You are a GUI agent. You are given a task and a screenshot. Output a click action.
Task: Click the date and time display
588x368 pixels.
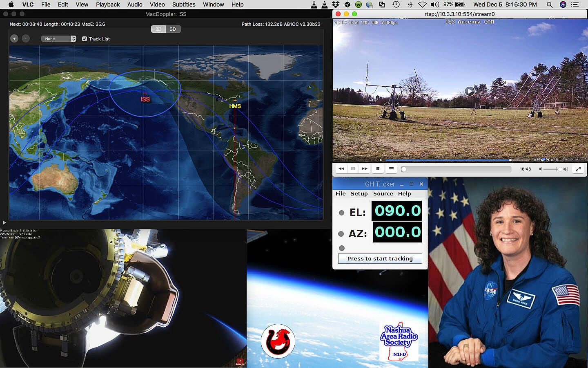coord(505,4)
